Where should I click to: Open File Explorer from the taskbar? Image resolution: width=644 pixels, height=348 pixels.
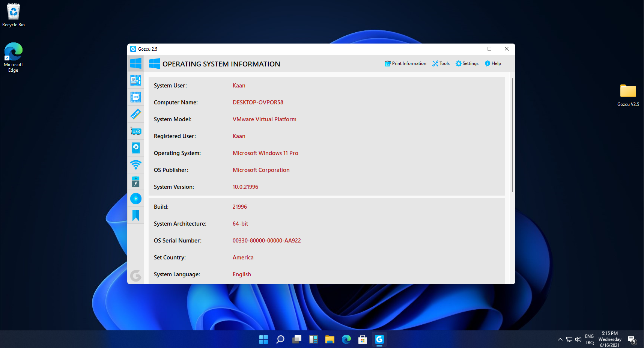(x=330, y=339)
